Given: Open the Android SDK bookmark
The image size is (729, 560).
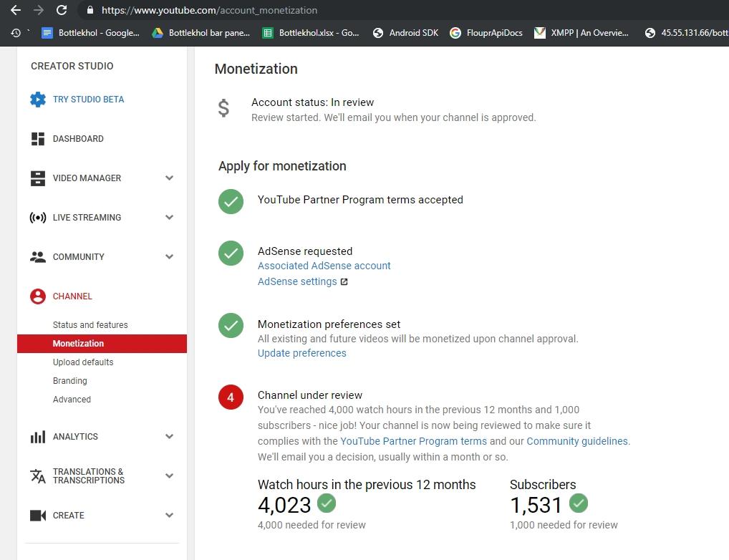Looking at the screenshot, I should coord(406,33).
